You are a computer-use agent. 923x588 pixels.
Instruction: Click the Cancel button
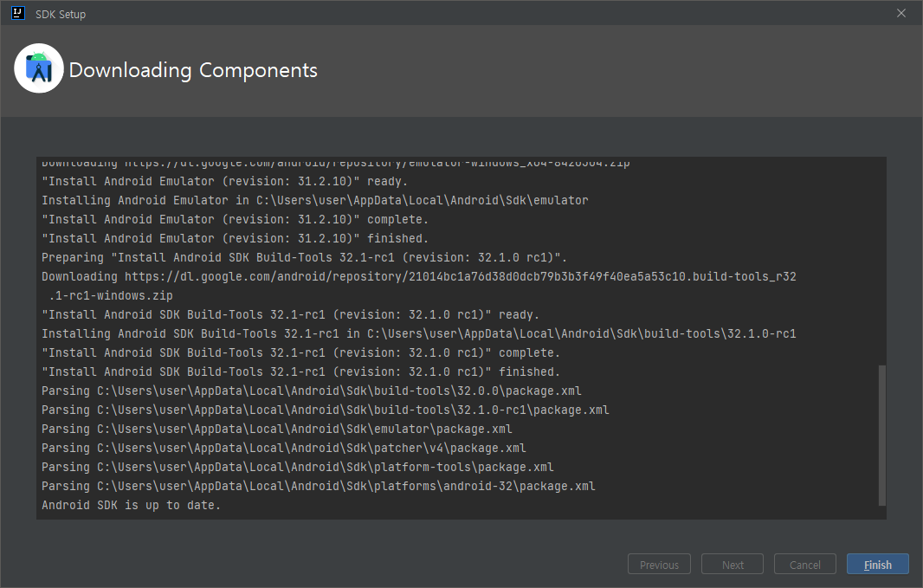[x=804, y=564]
